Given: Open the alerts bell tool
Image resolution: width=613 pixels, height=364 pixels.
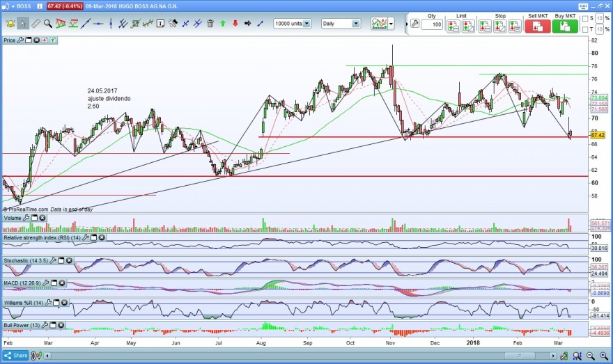Looking at the screenshot, I should click(10, 24).
